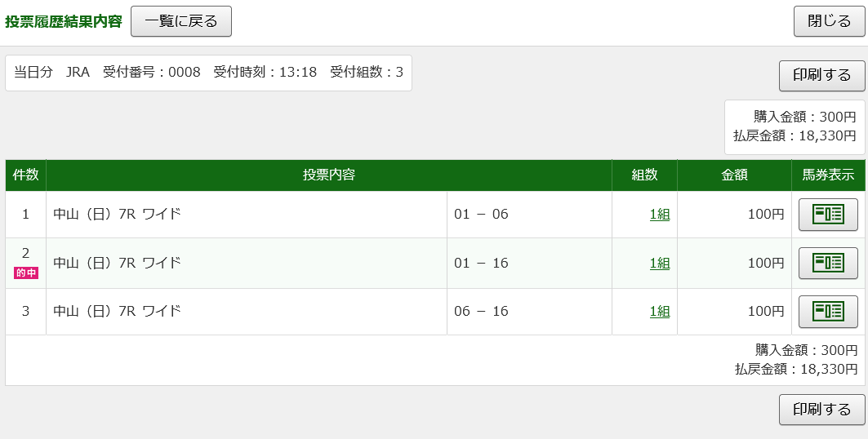
Task: Click the 的中 badge in row 2
Action: 26,273
